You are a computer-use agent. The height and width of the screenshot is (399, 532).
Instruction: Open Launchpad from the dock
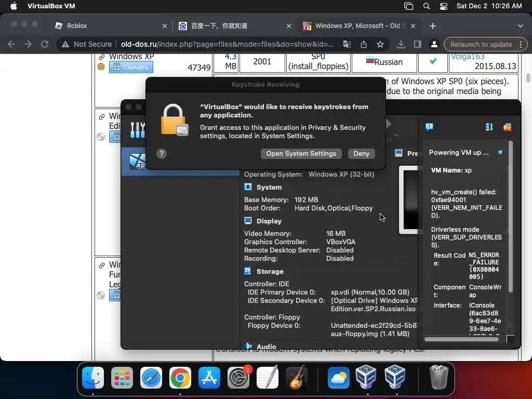pyautogui.click(x=122, y=378)
